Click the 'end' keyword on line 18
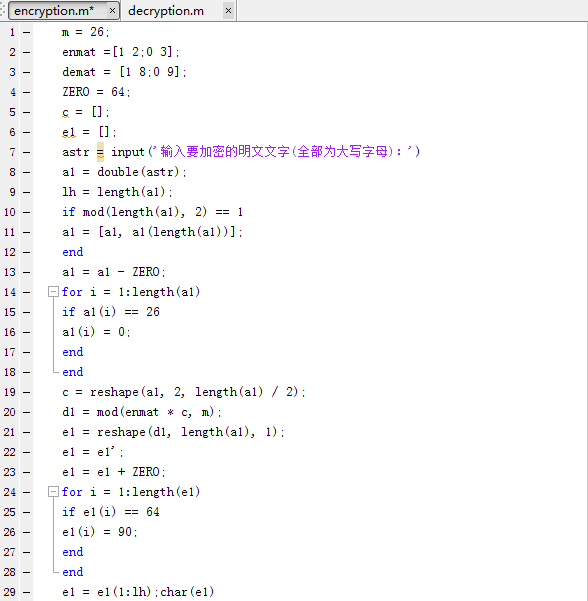Viewport: 588px width, 601px height. point(72,372)
